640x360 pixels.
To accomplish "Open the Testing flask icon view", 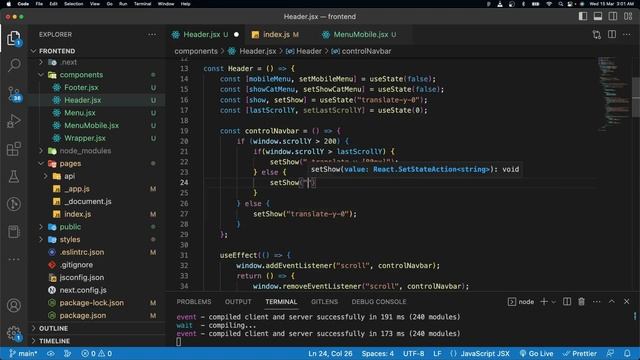I will click(x=14, y=176).
